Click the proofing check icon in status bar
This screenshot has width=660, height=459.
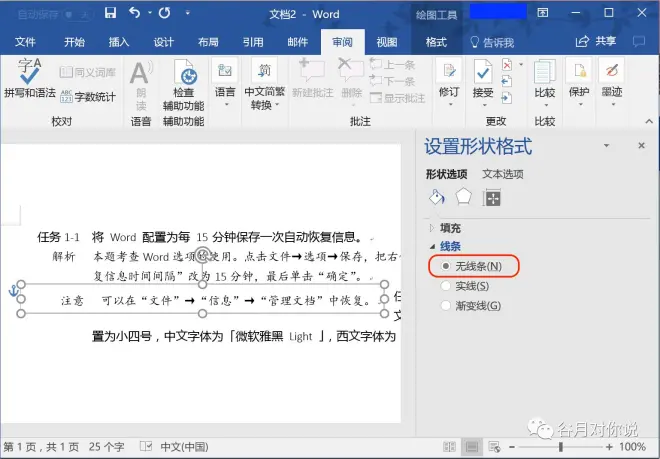pos(146,446)
